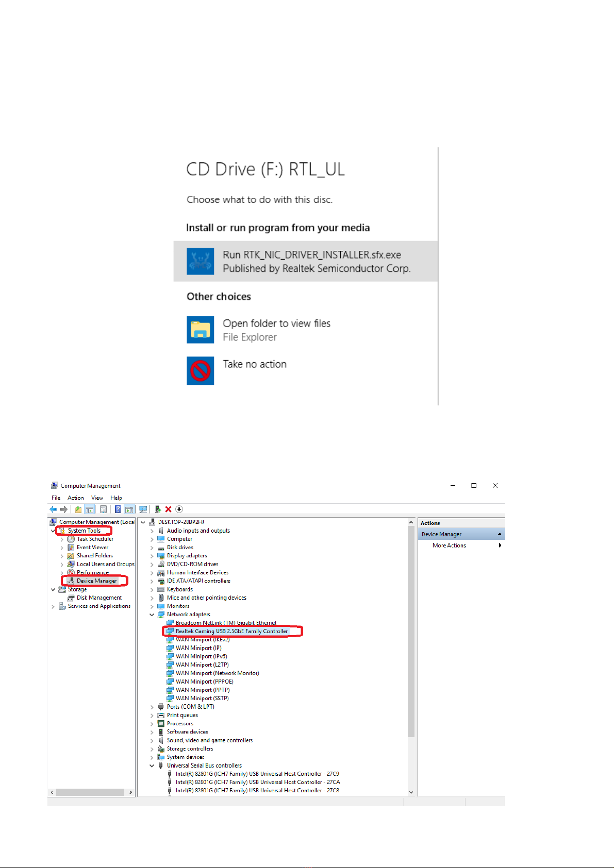The width and height of the screenshot is (614, 868).
Task: Expand the Display adapters category
Action: (x=152, y=556)
